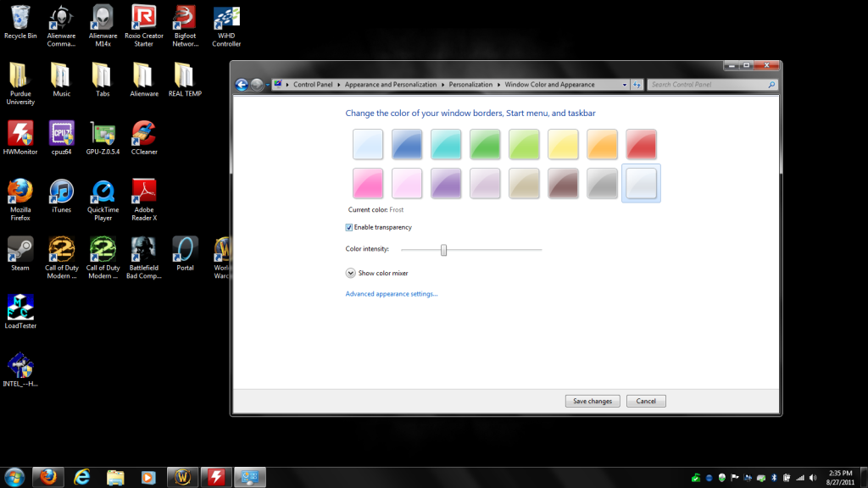This screenshot has width=868, height=488.
Task: Open the Music folder on the desktop
Action: click(61, 80)
